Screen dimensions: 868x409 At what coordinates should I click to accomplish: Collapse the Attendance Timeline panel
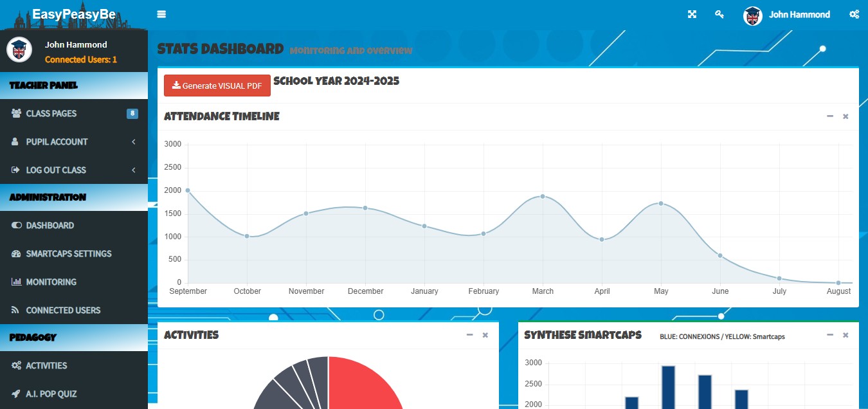[829, 116]
